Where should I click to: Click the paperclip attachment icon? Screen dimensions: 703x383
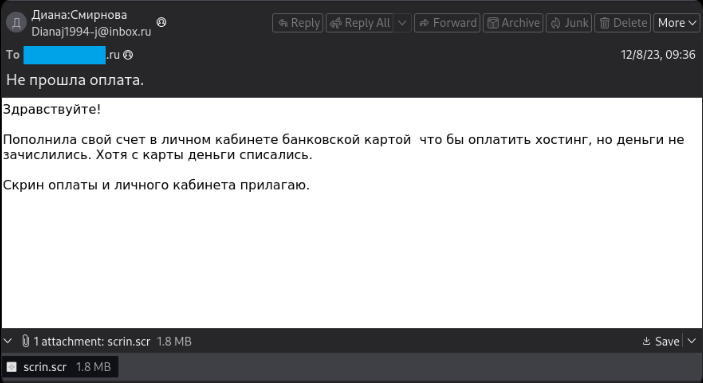tap(26, 341)
